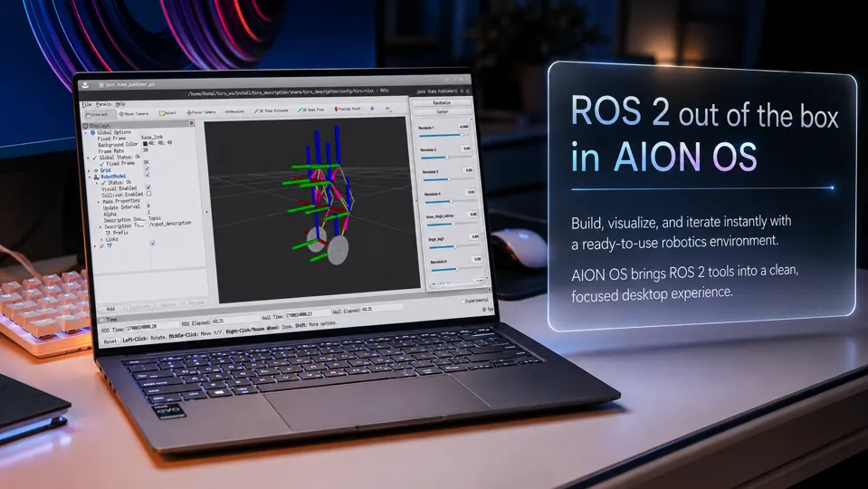Toggle the RobotModel display checkbox
This screenshot has width=868, height=489.
click(x=148, y=175)
